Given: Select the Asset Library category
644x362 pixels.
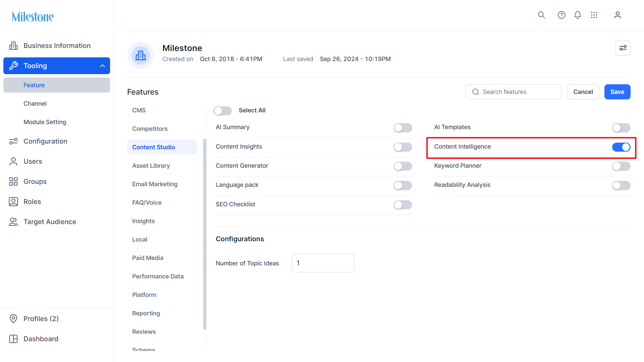Looking at the screenshot, I should click(162, 166).
